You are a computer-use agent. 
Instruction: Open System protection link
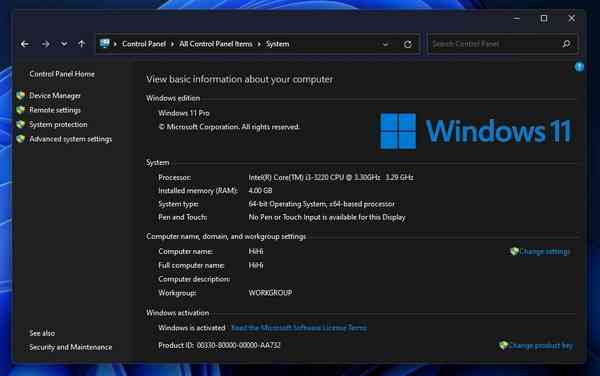(x=58, y=125)
